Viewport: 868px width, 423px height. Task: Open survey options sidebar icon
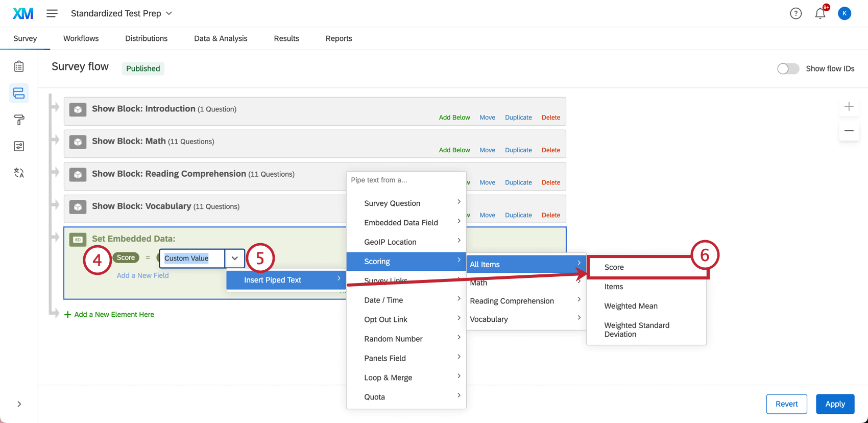tap(19, 147)
